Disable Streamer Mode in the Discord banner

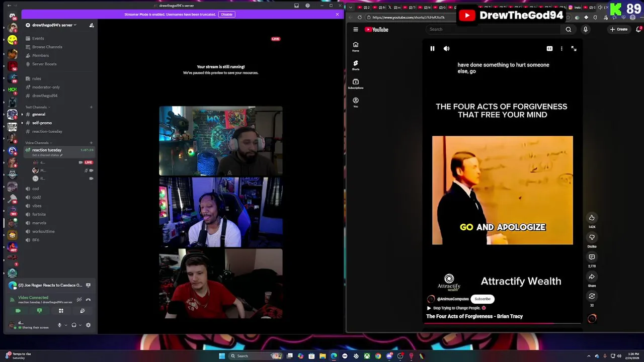(226, 14)
